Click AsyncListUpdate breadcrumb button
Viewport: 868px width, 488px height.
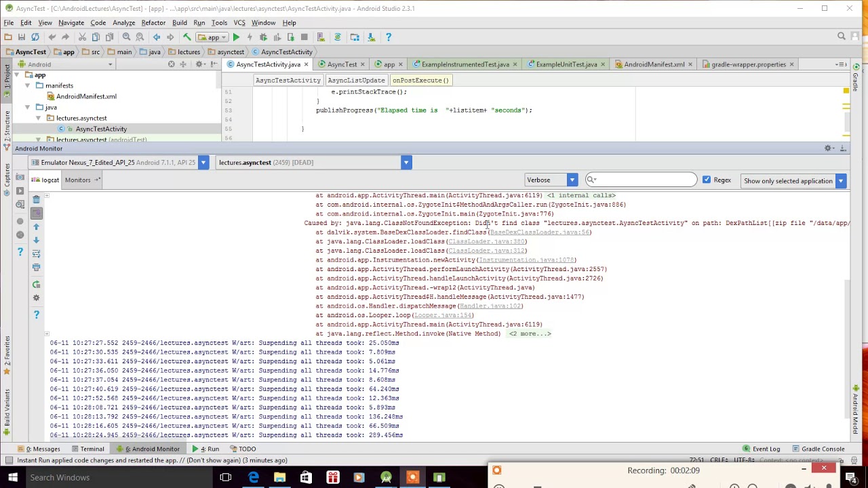pyautogui.click(x=356, y=80)
